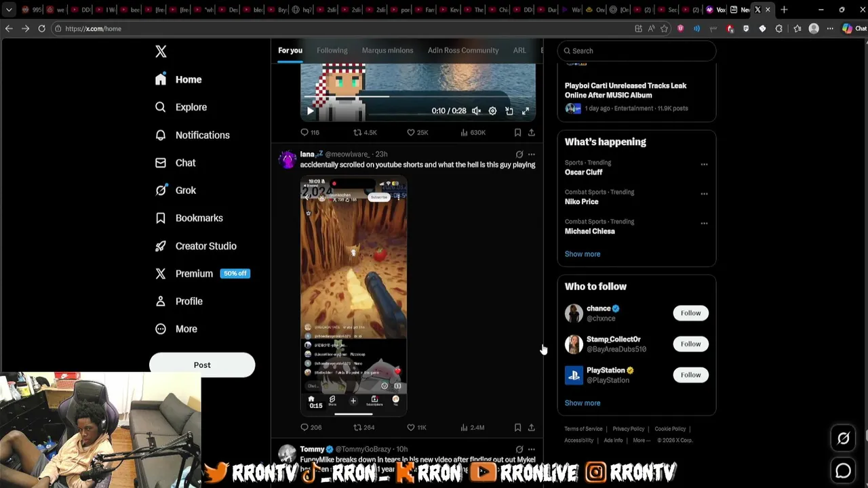Screen dimensions: 868x488
Task: Open options for Niko Price trend
Action: (704, 193)
